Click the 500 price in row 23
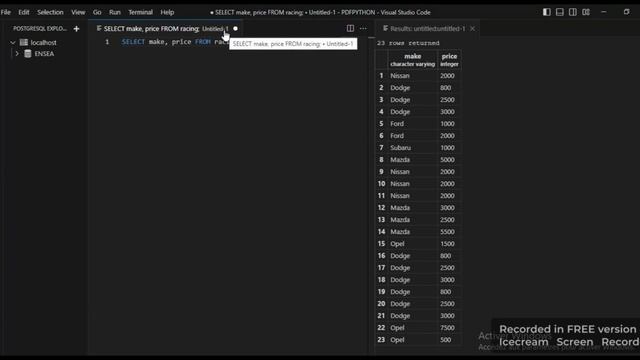The height and width of the screenshot is (360, 640). (x=449, y=340)
